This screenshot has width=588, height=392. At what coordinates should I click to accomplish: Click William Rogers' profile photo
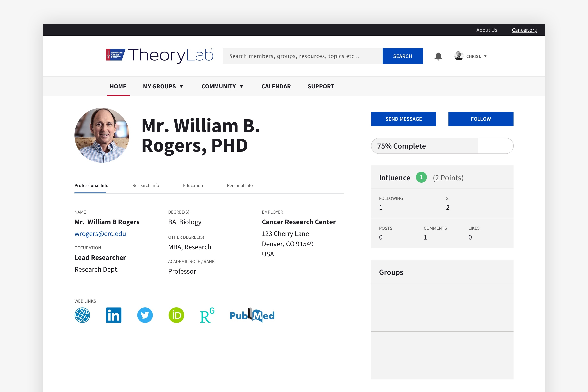pos(102,135)
